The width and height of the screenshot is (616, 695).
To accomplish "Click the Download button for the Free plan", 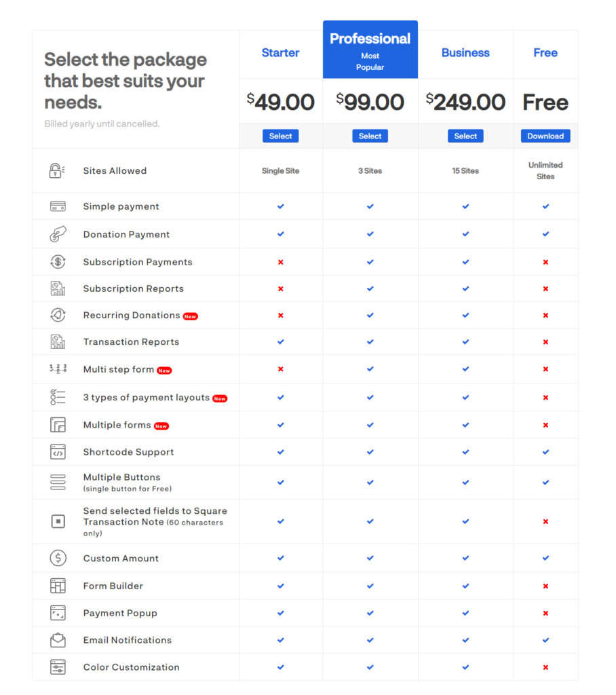I will point(545,136).
